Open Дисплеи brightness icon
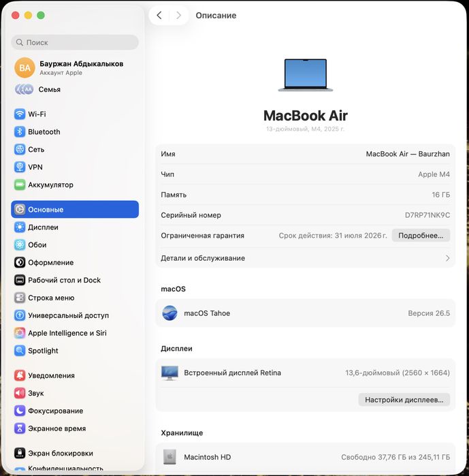The image size is (469, 476). tap(20, 227)
